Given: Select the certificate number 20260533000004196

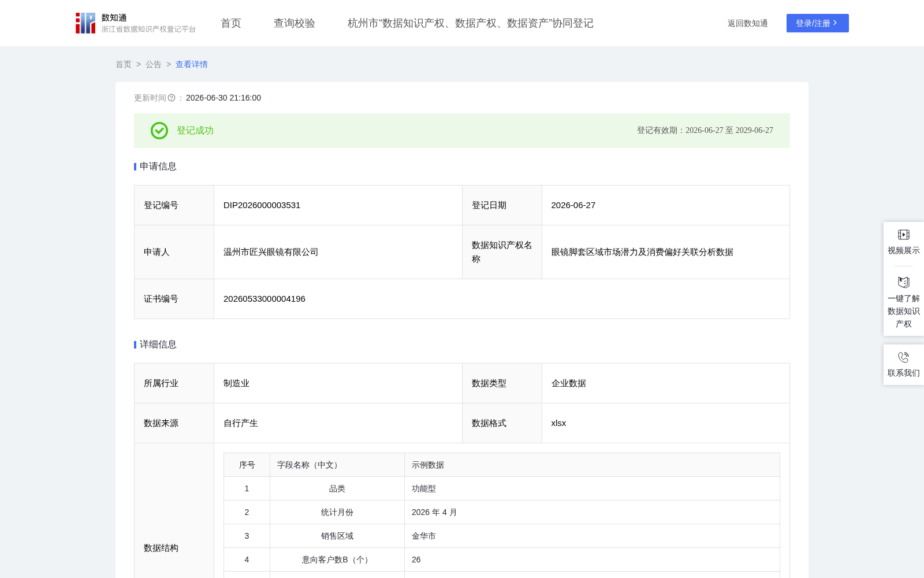Looking at the screenshot, I should pos(264,299).
